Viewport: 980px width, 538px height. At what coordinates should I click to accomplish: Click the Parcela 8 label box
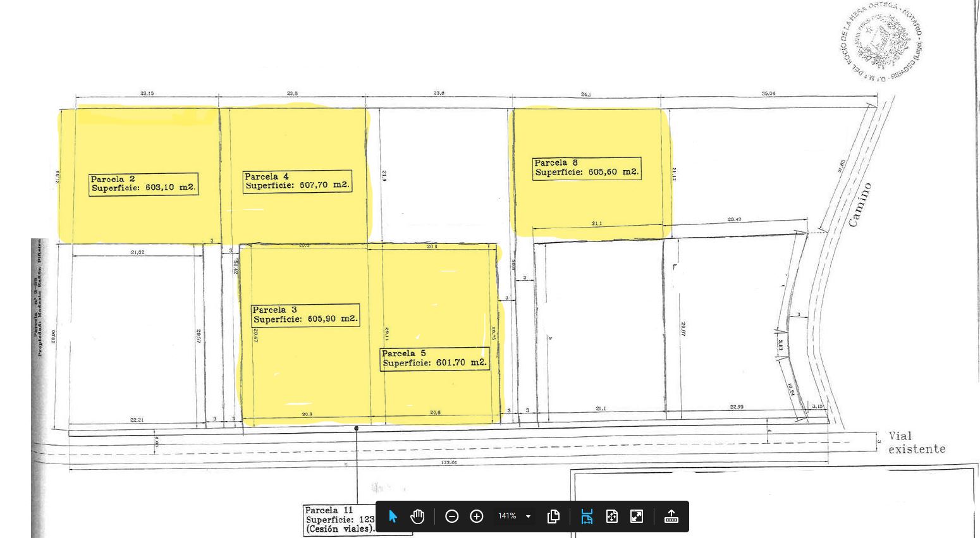586,168
